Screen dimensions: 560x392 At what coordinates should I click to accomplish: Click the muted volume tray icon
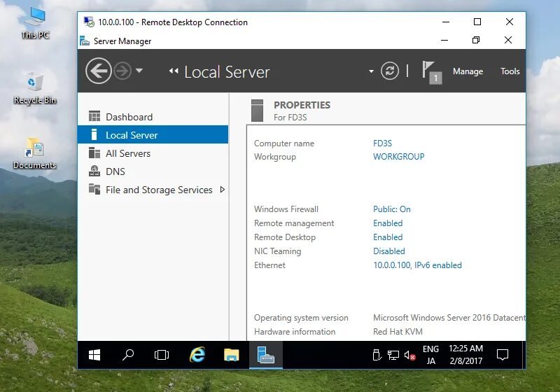tap(409, 355)
